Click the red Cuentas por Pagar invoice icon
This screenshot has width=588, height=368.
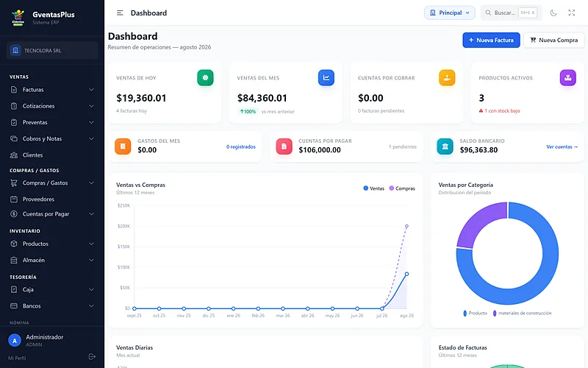pyautogui.click(x=284, y=146)
